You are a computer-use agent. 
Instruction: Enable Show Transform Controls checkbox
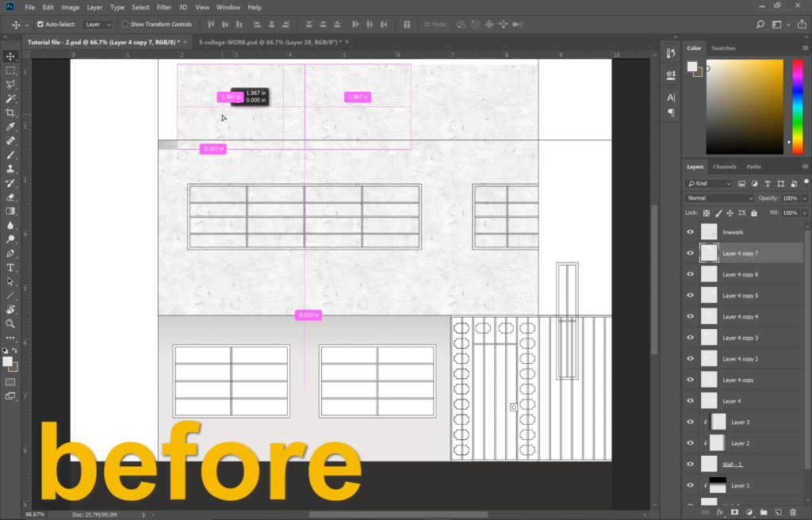click(x=125, y=25)
